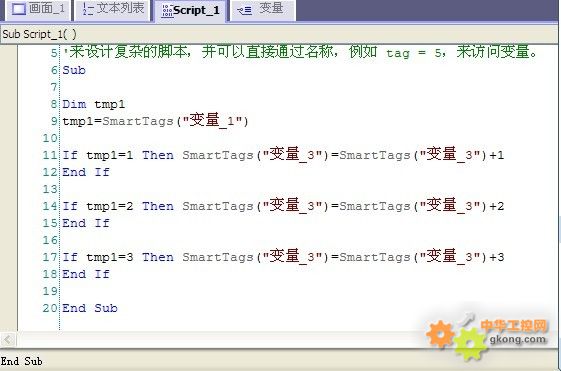Click the comment text on line 5
This screenshot has width=561, height=371.
tap(300, 53)
